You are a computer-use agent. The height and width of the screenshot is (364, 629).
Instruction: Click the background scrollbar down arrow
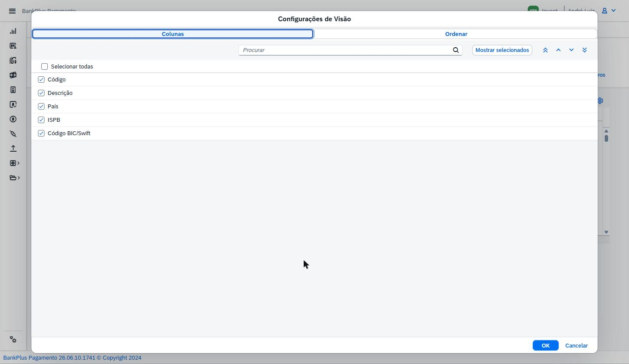606,232
